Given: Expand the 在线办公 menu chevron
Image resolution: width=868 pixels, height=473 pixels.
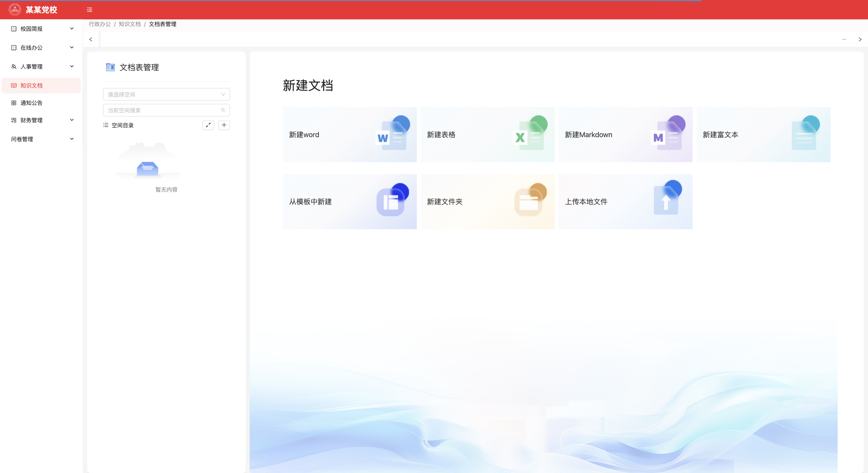Looking at the screenshot, I should click(x=72, y=47).
